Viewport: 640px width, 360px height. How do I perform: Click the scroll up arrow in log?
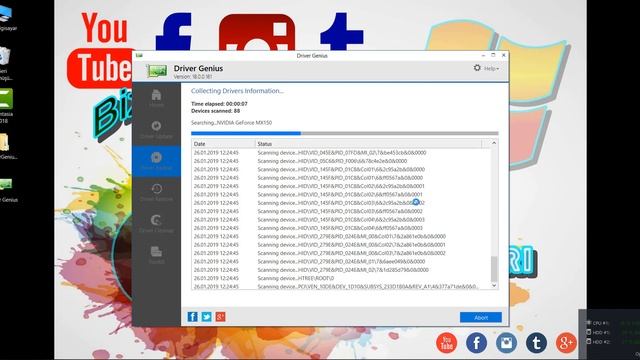pos(494,143)
